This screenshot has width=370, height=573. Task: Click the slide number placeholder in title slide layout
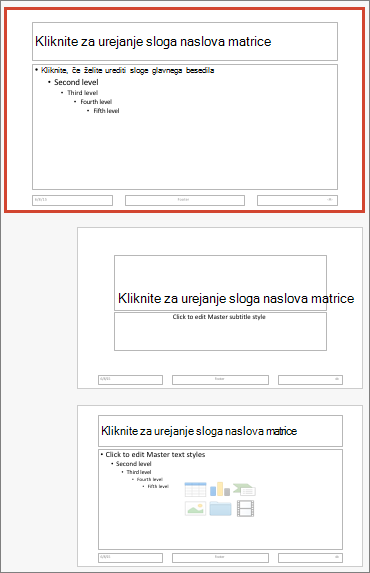coord(310,380)
